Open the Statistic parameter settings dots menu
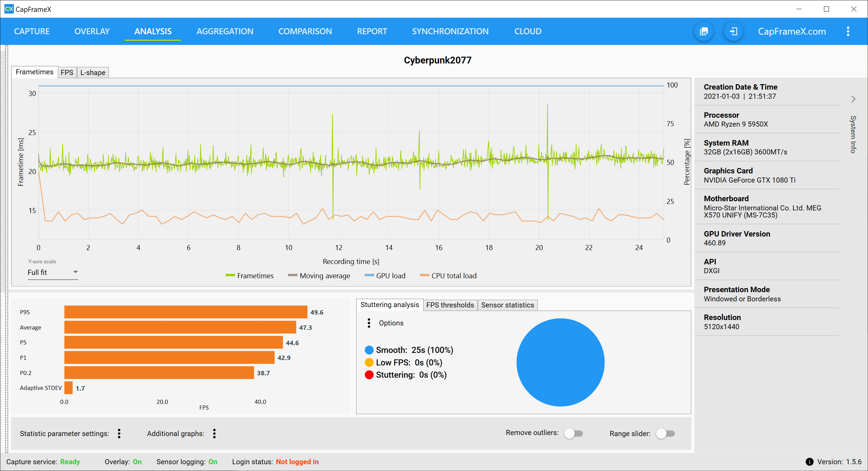Screen dimensions: 868x471 coord(119,433)
